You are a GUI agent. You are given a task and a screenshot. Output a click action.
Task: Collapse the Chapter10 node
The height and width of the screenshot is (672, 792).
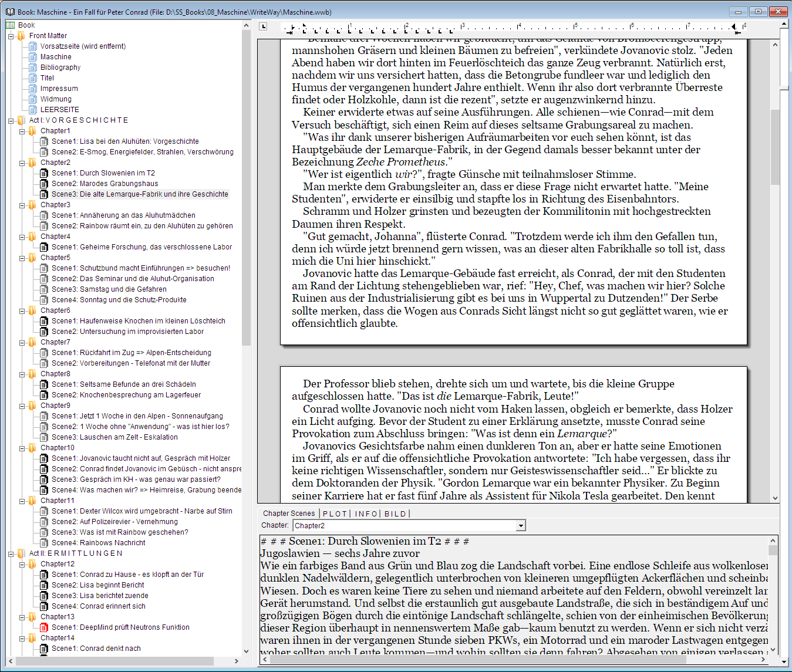point(22,448)
